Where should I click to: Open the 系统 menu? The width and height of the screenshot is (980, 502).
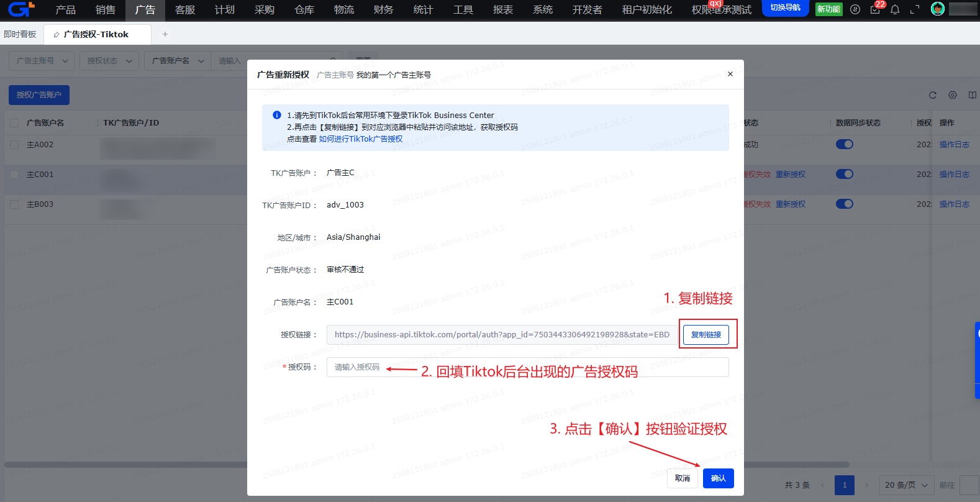(543, 10)
